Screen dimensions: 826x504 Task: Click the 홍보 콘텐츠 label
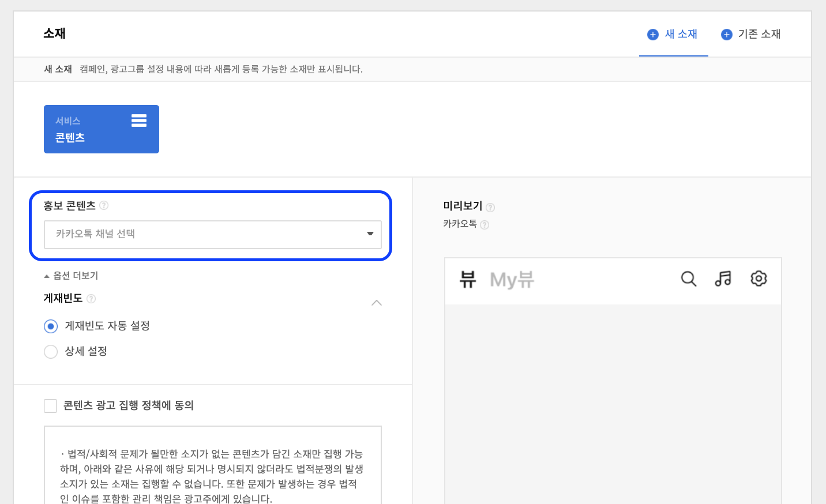coord(69,206)
